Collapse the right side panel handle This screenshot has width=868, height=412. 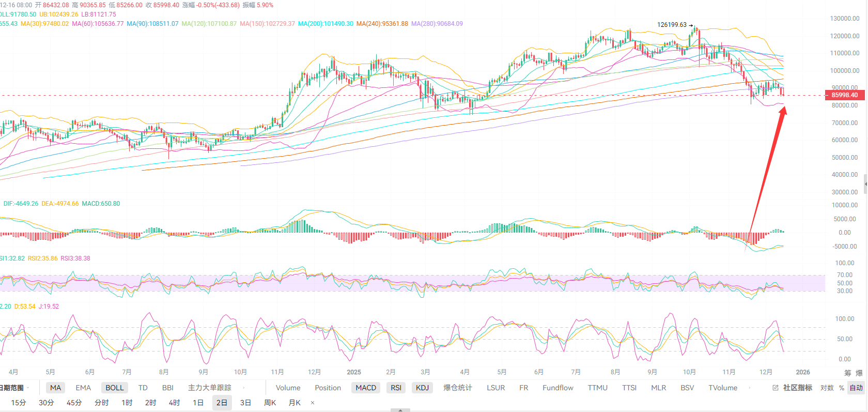click(x=865, y=184)
